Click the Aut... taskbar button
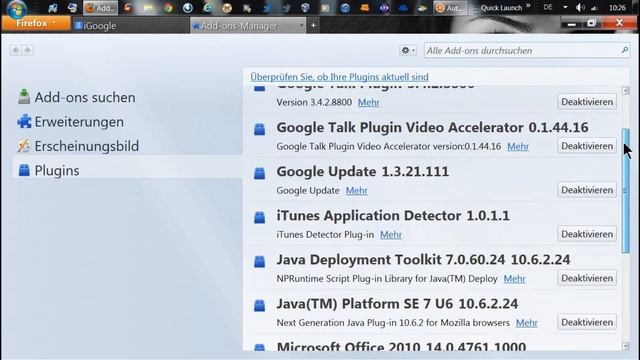 (450, 8)
